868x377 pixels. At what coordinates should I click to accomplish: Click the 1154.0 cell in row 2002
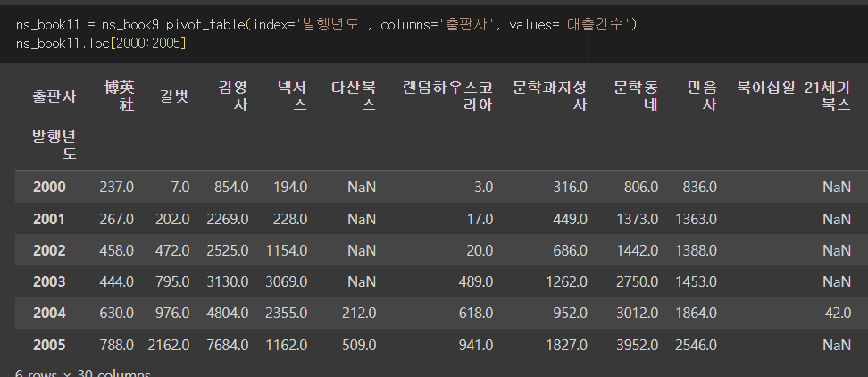pyautogui.click(x=287, y=250)
